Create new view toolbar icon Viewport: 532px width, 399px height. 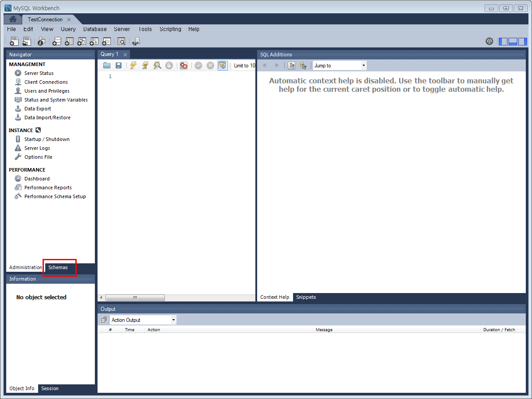pos(82,41)
